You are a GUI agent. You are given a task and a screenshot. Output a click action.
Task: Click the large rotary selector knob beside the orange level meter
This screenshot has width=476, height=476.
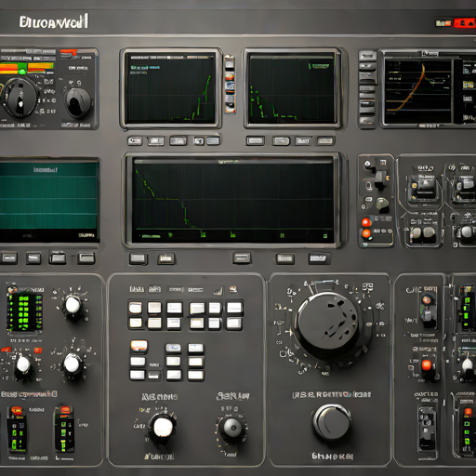point(20,97)
